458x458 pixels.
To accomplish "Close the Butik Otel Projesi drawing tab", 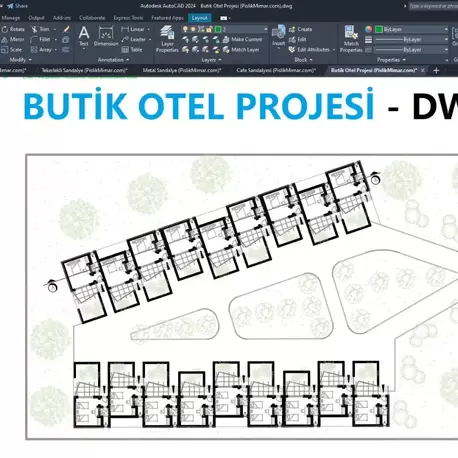I will [x=423, y=70].
